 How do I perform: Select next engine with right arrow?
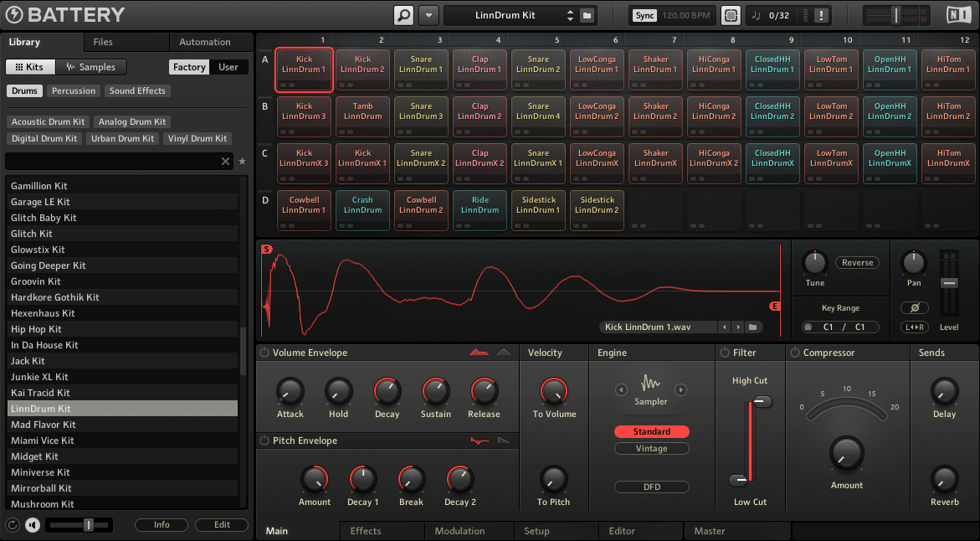tap(680, 389)
